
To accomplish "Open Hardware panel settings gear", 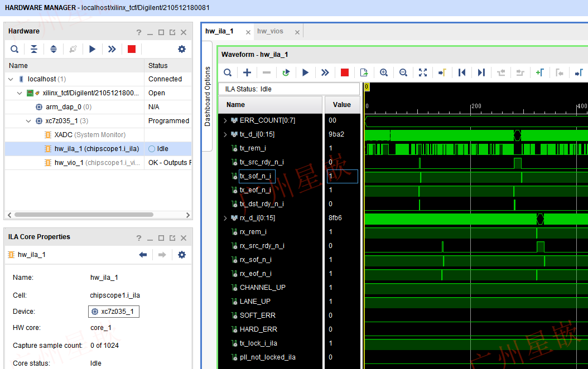I will [x=182, y=49].
